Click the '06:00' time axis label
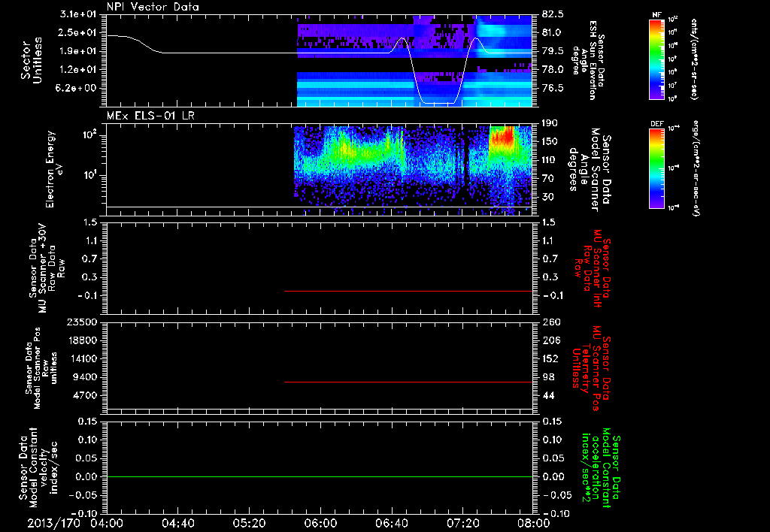770x532 pixels. coord(320,523)
